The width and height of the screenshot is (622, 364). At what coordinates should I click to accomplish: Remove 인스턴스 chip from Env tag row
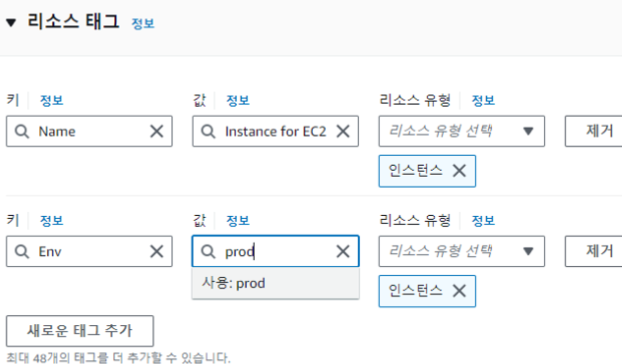pyautogui.click(x=459, y=291)
